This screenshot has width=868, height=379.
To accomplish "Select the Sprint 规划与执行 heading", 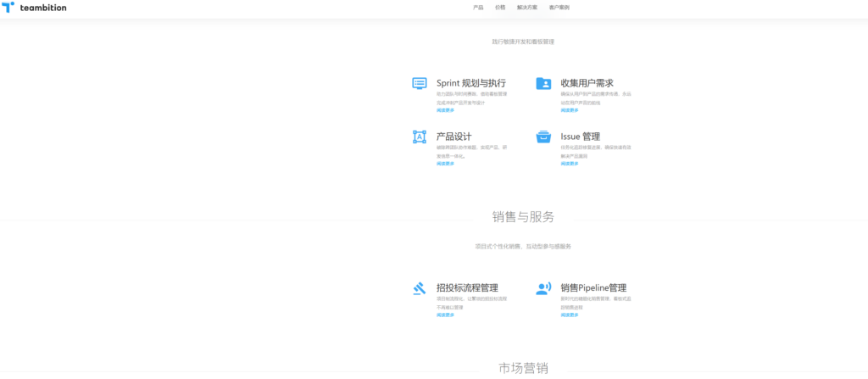I will (470, 83).
